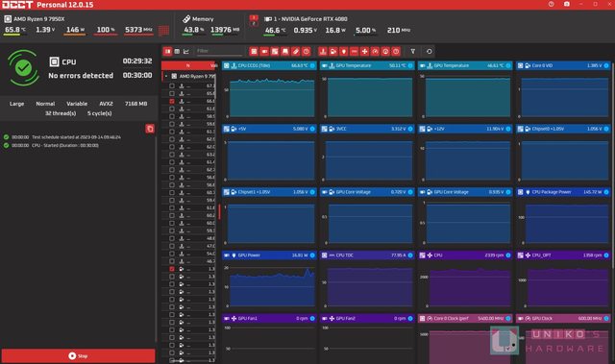The height and width of the screenshot is (364, 615).
Task: Open info for CPU_OPT fan card
Action: pyautogui.click(x=606, y=255)
